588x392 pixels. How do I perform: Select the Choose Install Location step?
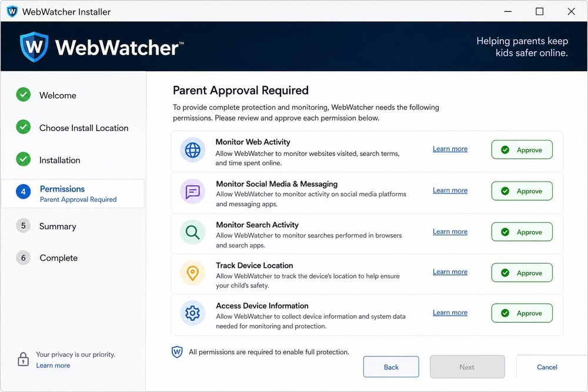click(83, 128)
